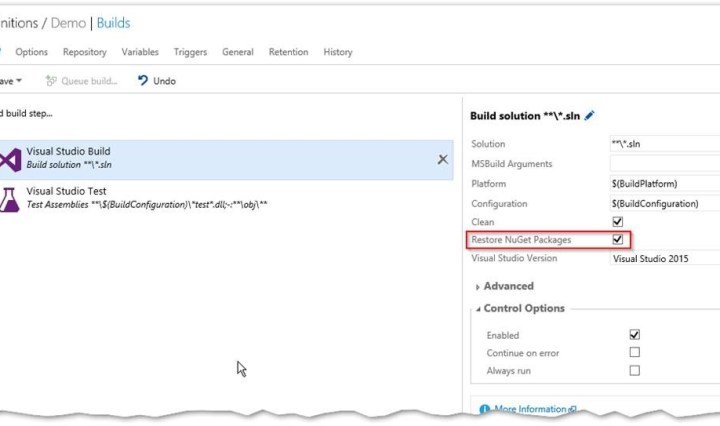Screen dimensions: 720x426
Task: Click the More Information info icon
Action: point(485,409)
